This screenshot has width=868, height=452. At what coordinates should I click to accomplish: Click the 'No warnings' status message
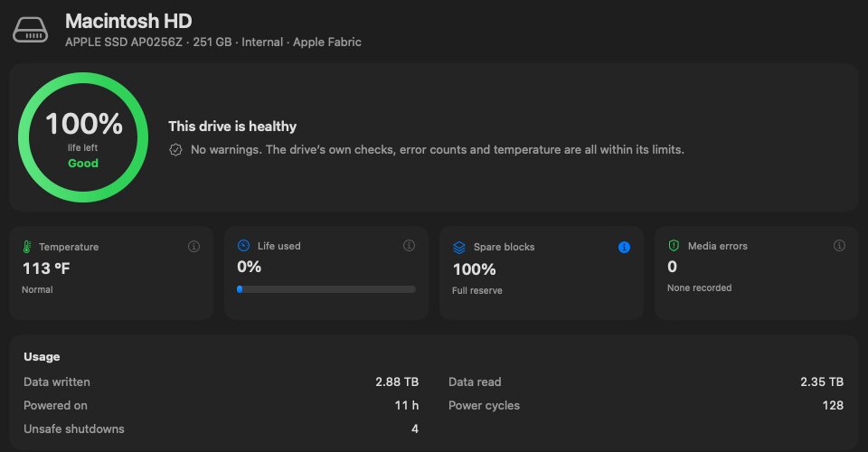[438, 150]
